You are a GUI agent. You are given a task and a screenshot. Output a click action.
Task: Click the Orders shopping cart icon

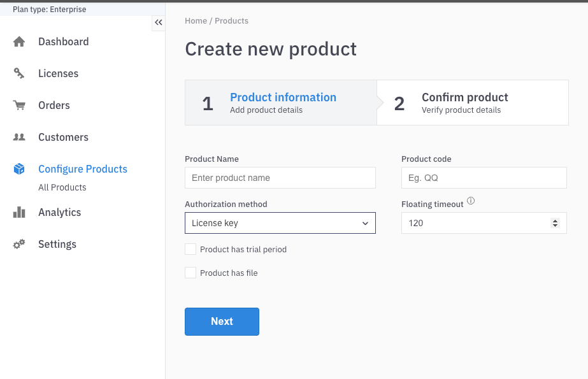click(x=19, y=106)
